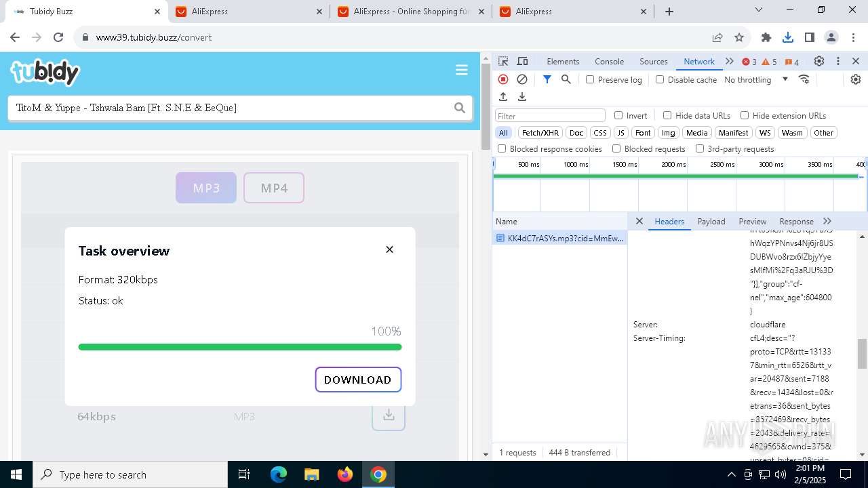
Task: Click the 64kbps MP3 download icon
Action: coord(389,415)
